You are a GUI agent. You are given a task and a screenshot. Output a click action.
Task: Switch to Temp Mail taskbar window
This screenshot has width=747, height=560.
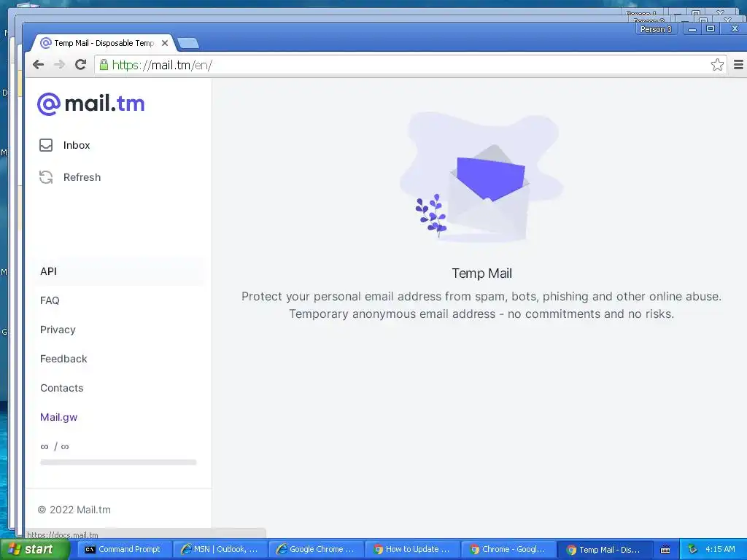point(604,549)
